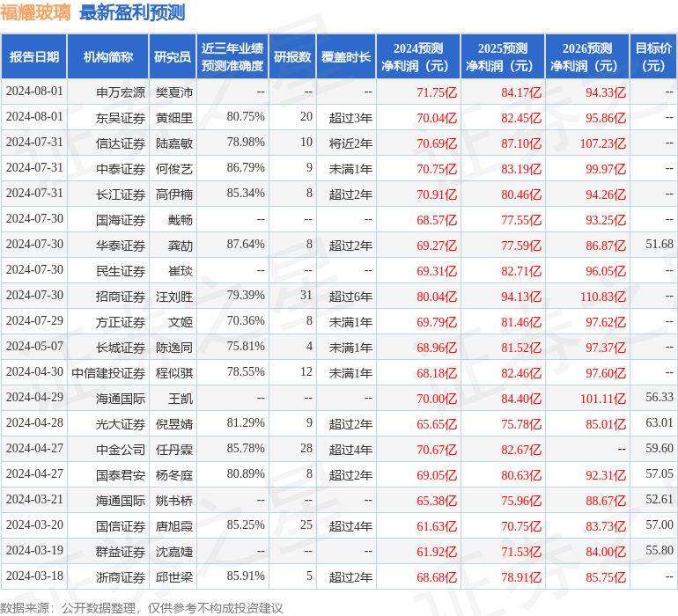Click target price 51.68

660,245
